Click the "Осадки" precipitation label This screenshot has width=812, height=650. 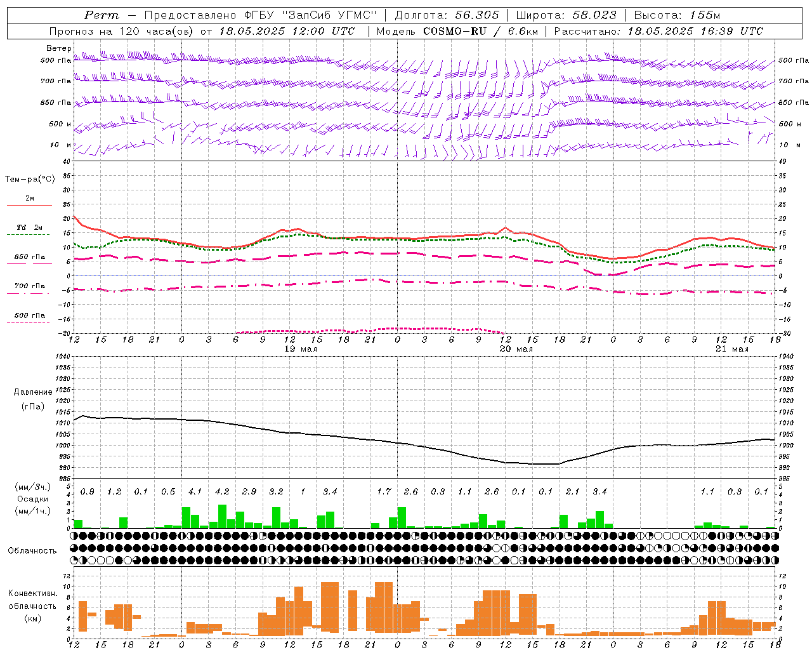(32, 499)
